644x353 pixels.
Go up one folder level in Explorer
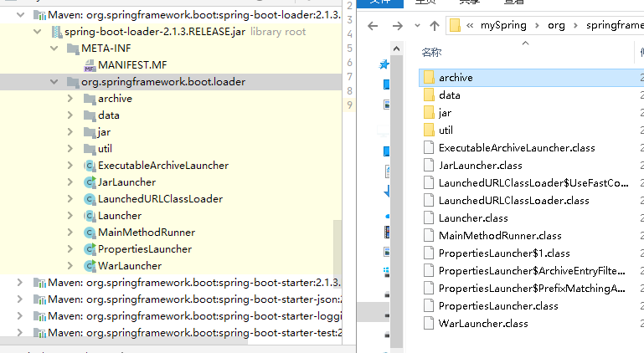click(434, 26)
